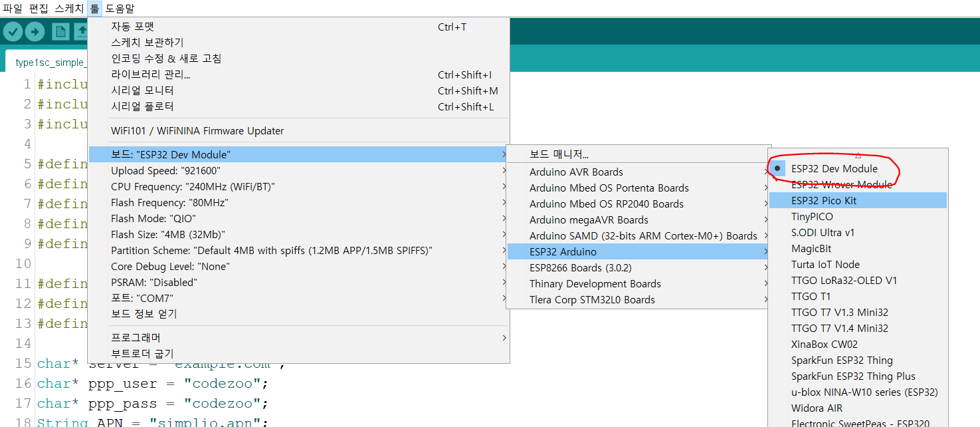
Task: Select Turta IoT Node board
Action: pos(858,264)
